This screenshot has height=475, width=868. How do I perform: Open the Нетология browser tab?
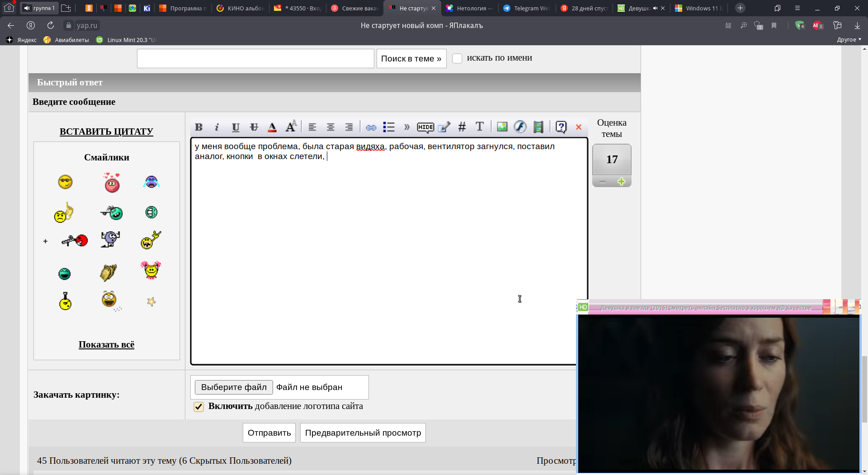tap(469, 8)
